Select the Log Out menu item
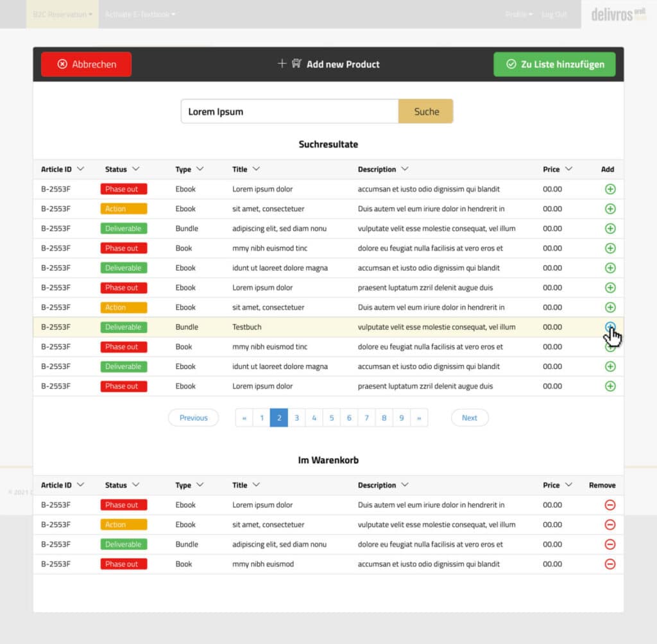The width and height of the screenshot is (657, 644). pyautogui.click(x=554, y=14)
